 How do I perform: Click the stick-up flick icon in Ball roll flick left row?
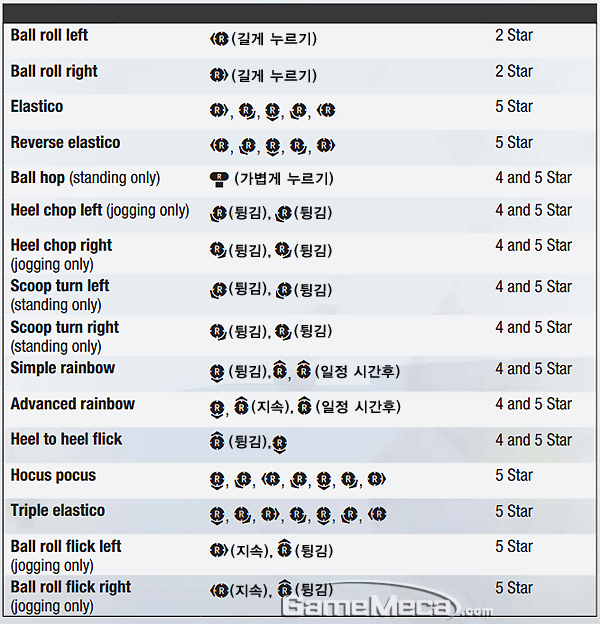pos(284,548)
